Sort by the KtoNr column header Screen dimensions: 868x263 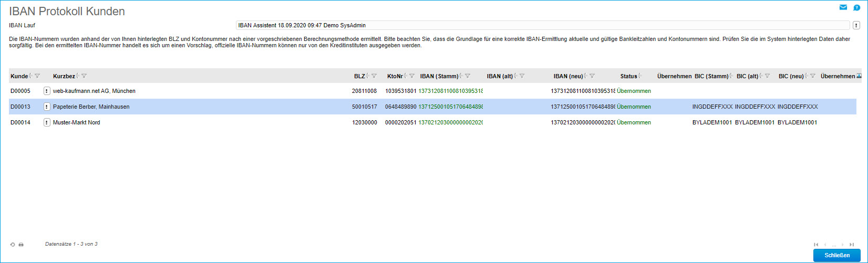pyautogui.click(x=395, y=76)
